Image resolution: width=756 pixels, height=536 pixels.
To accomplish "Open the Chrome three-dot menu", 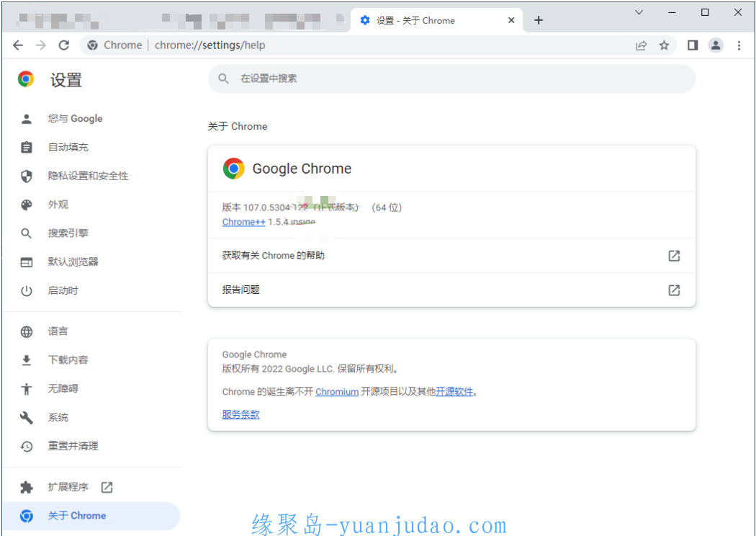I will 739,45.
